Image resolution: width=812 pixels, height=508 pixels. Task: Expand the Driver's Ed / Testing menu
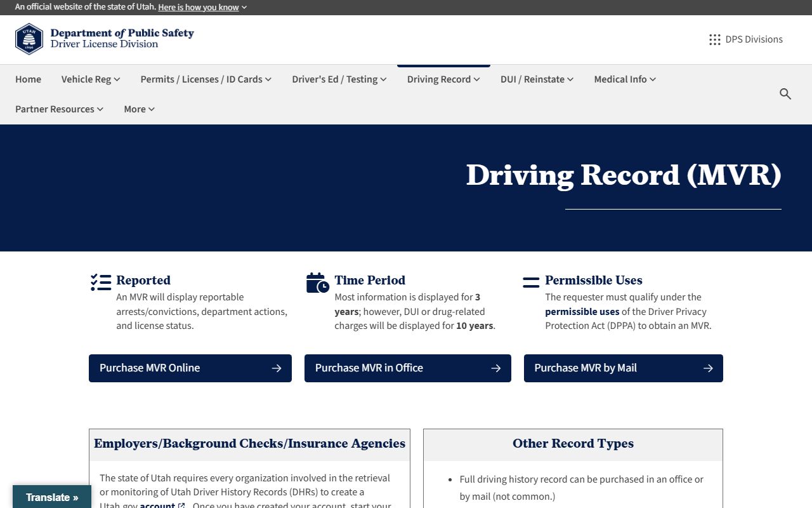(x=339, y=79)
